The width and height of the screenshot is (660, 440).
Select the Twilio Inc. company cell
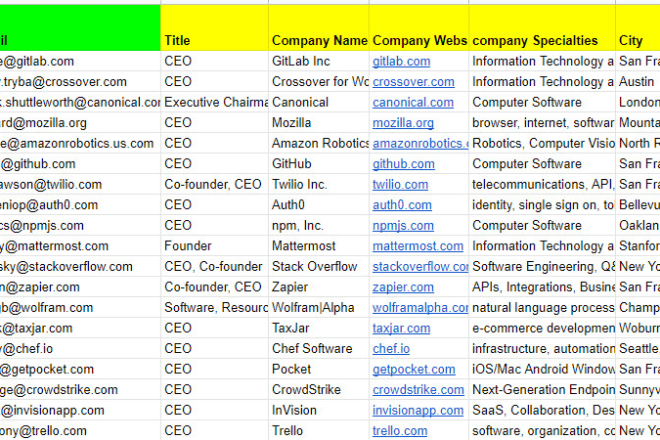319,184
